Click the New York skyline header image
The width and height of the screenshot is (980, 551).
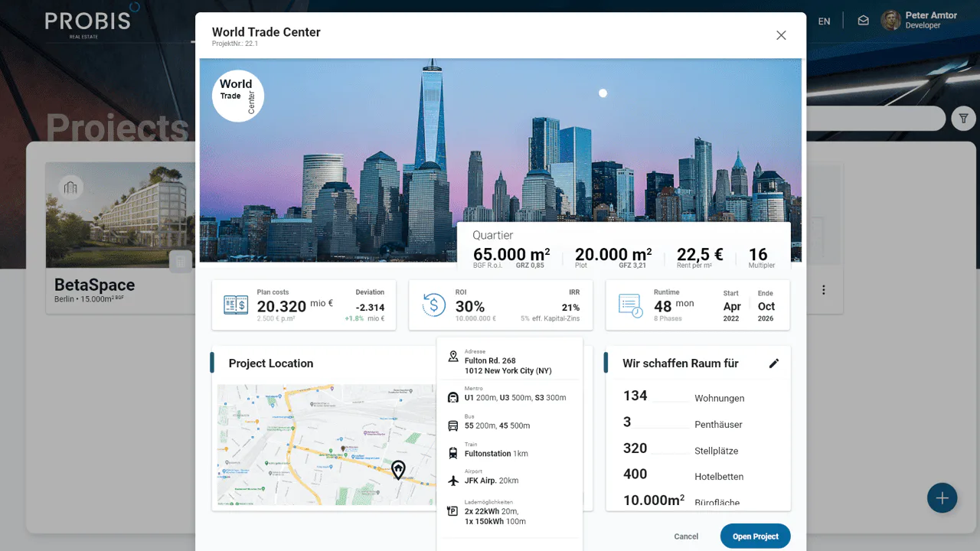tap(501, 161)
